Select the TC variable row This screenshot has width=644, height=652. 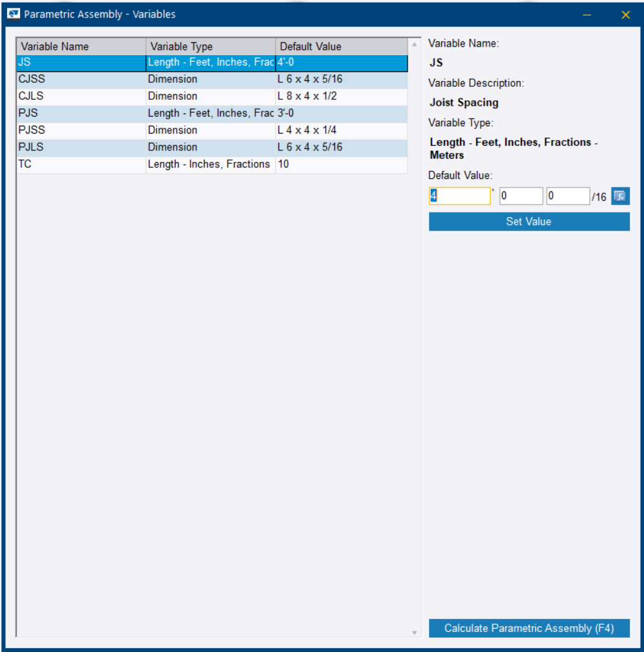[x=212, y=165]
